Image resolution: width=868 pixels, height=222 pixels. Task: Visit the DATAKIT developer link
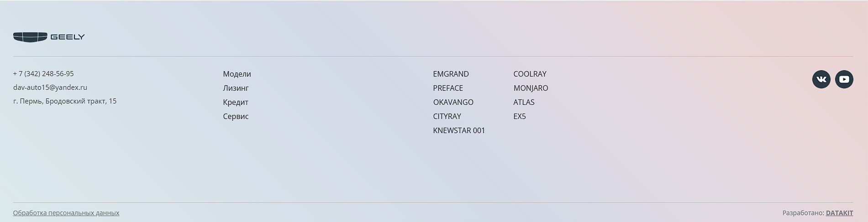click(839, 213)
